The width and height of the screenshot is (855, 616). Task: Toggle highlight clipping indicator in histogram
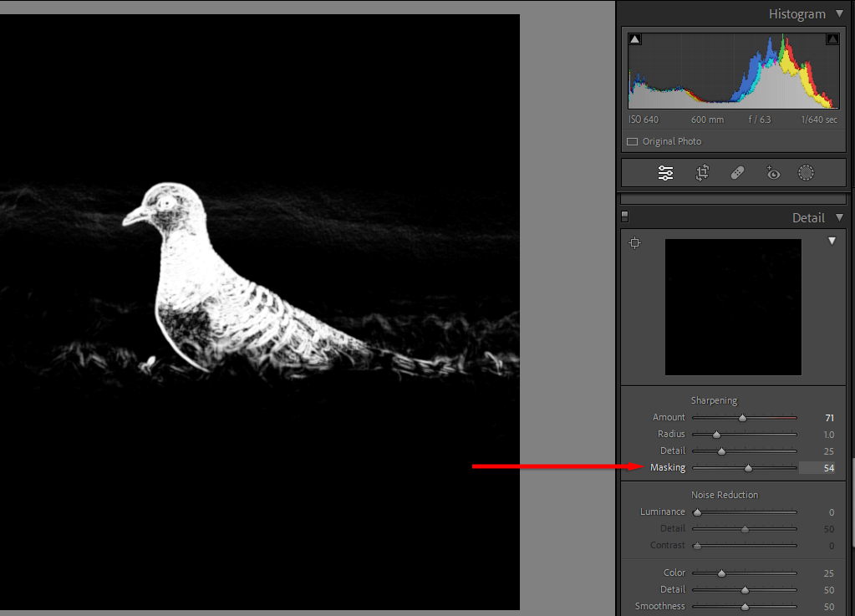[832, 39]
